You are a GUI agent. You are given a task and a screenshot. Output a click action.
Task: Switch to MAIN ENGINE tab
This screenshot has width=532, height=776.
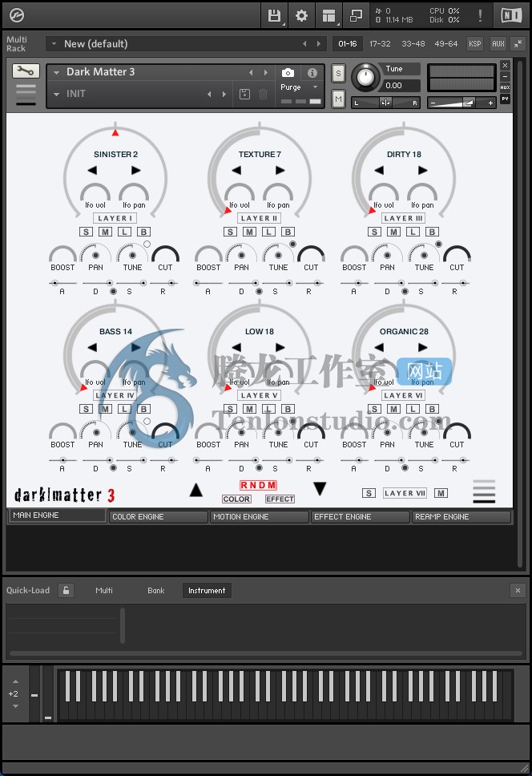tap(58, 515)
